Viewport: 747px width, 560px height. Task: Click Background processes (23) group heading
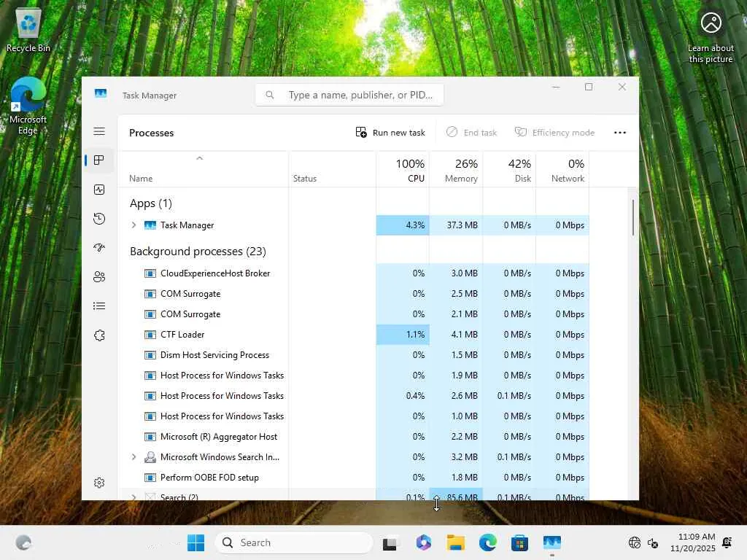point(198,251)
